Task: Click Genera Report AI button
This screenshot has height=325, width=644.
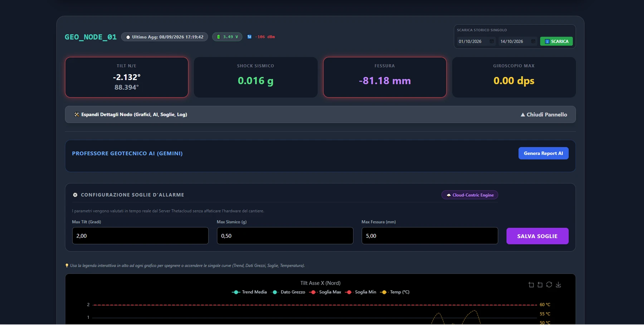Action: 543,153
